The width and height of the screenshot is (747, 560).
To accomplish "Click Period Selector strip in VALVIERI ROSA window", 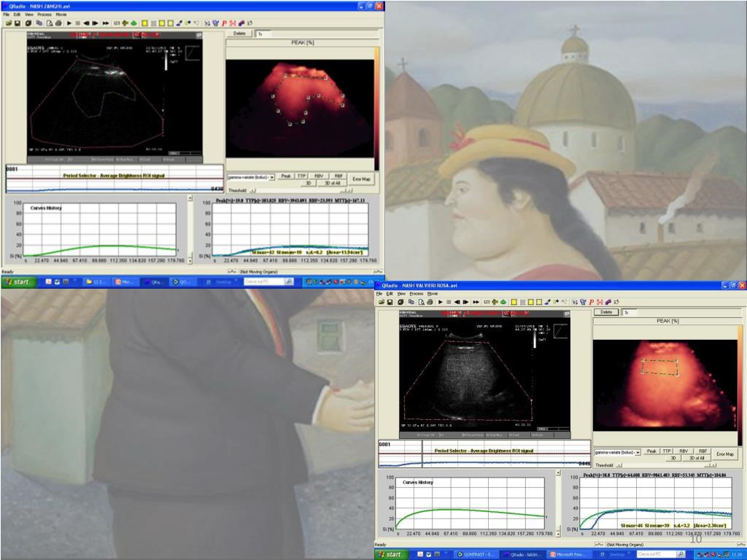I will 484,454.
